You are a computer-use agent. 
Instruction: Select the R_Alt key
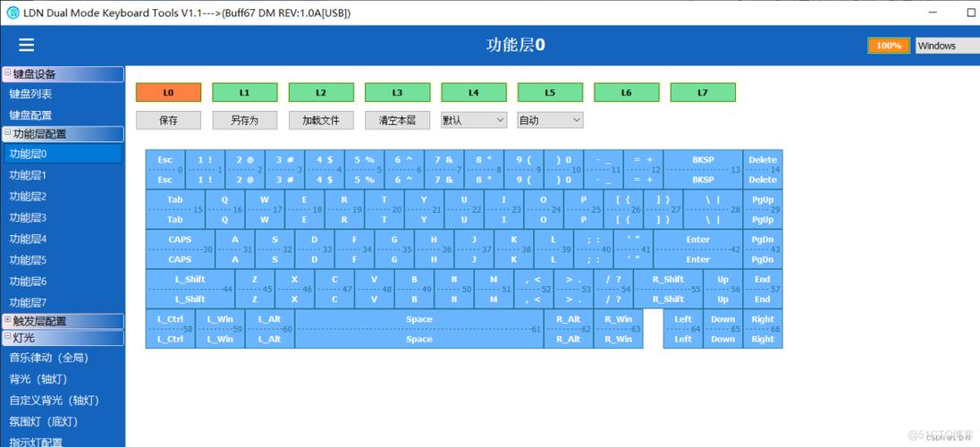point(569,329)
